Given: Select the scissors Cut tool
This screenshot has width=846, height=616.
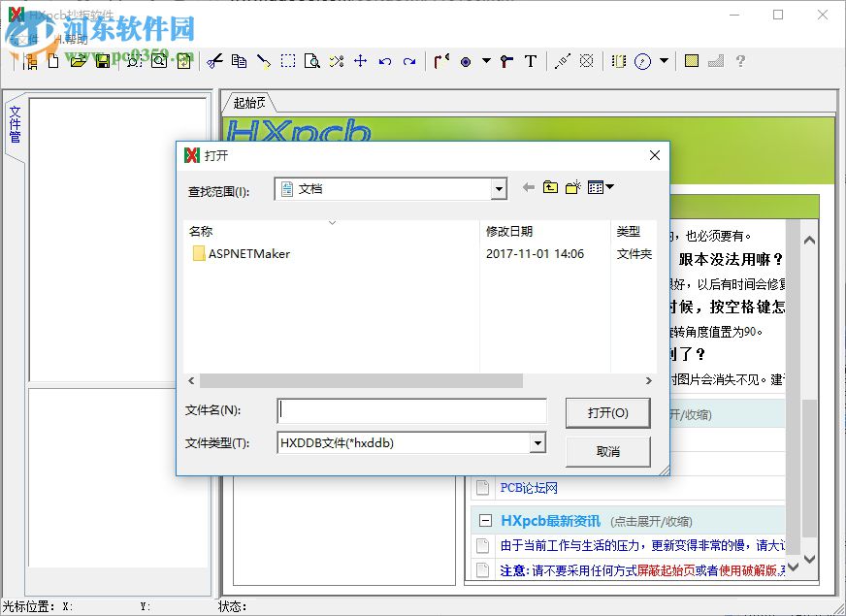Looking at the screenshot, I should point(215,60).
